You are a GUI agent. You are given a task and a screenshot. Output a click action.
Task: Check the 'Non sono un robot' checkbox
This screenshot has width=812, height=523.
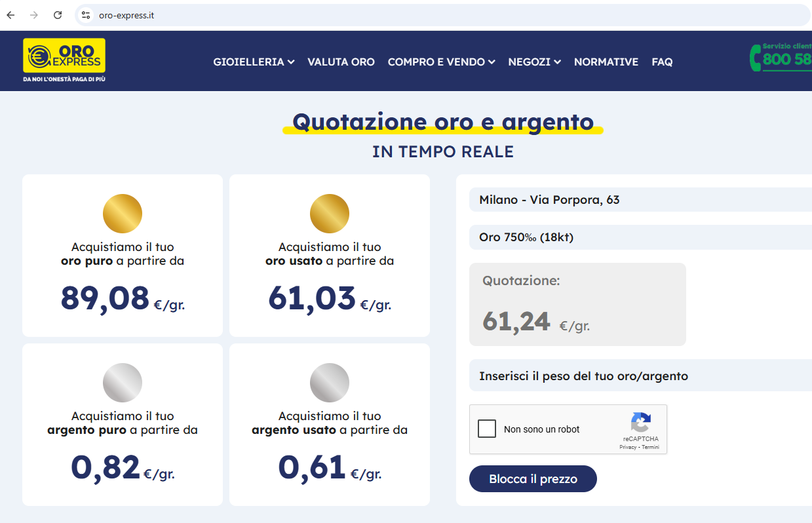(x=487, y=429)
